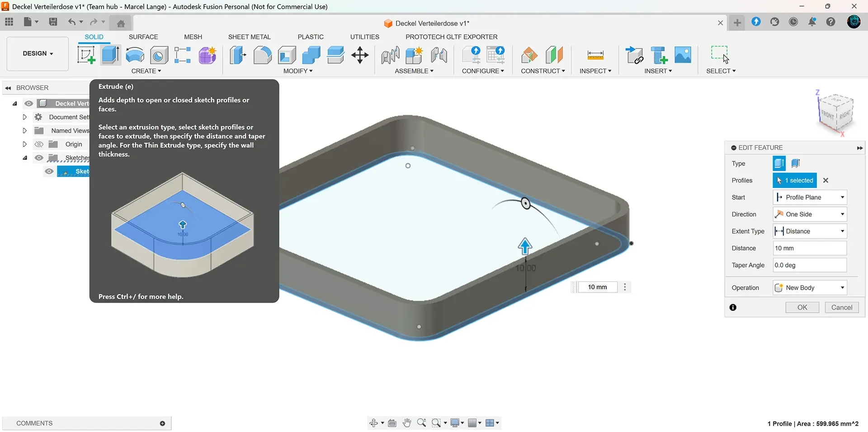Select the Create Sketch tool icon

pos(86,55)
